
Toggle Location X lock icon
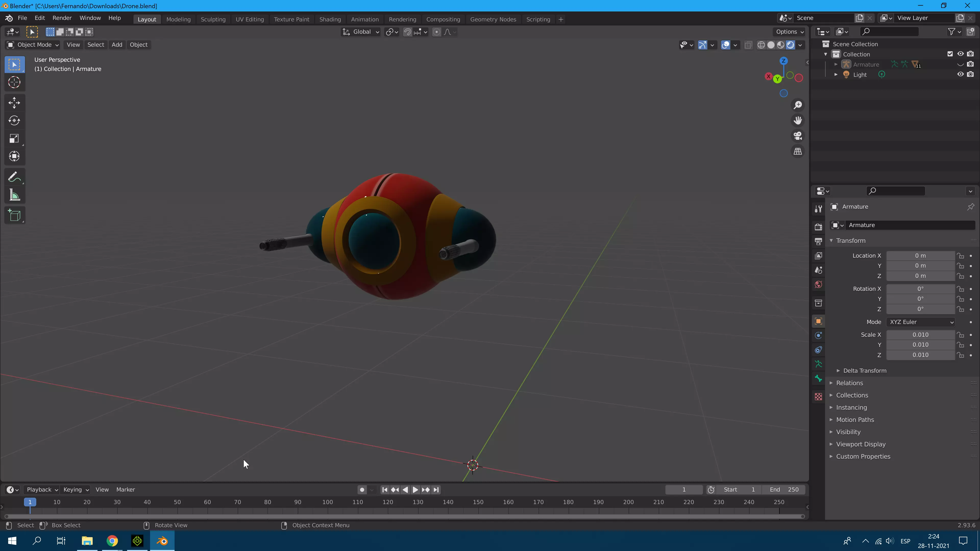(x=961, y=256)
